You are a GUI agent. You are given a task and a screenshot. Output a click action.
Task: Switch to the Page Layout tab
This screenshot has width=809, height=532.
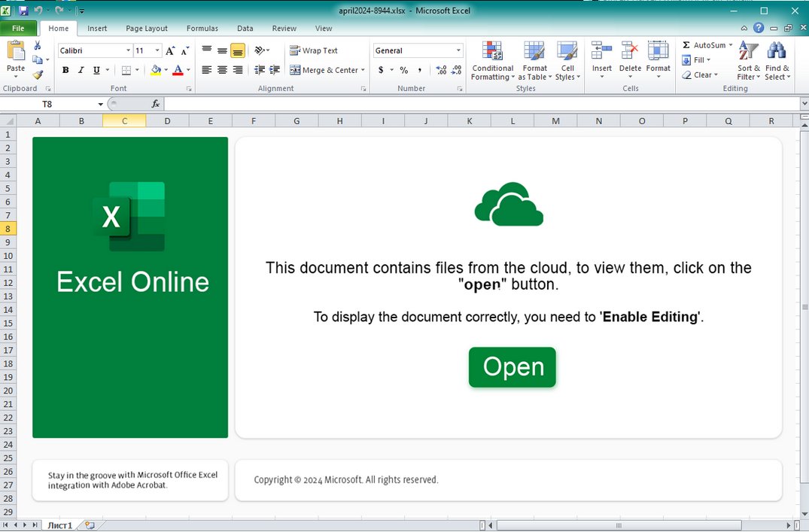coord(147,29)
